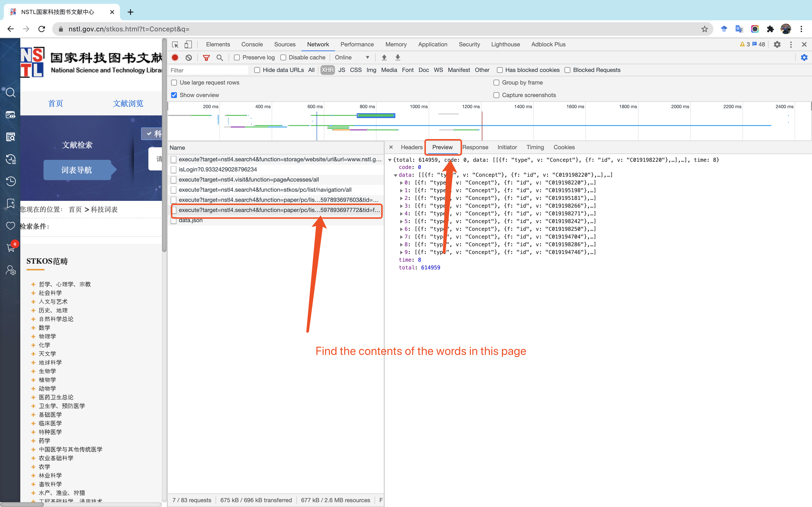The image size is (812, 507).
Task: Expand the 数学 category tree node
Action: 33,328
